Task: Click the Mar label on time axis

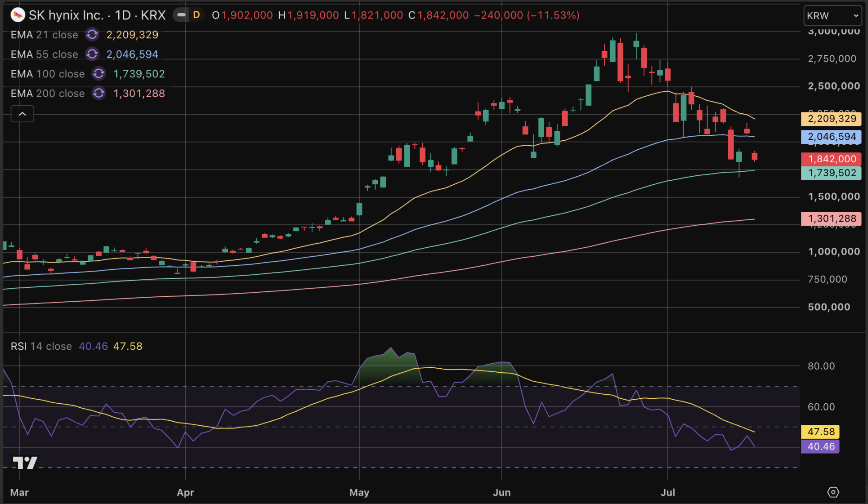Action: click(x=19, y=492)
